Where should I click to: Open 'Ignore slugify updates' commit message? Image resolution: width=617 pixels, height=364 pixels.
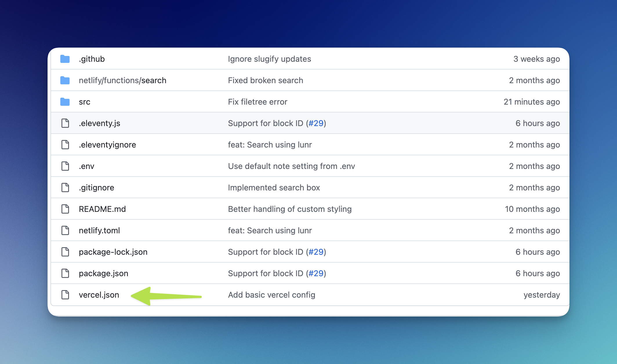[x=269, y=59]
